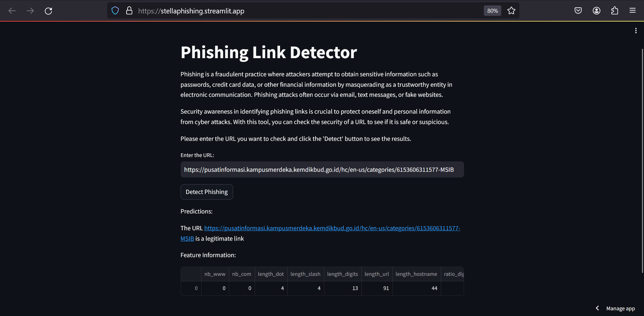This screenshot has height=316, width=644.
Task: Click the Enter the URL input field
Action: (322, 170)
